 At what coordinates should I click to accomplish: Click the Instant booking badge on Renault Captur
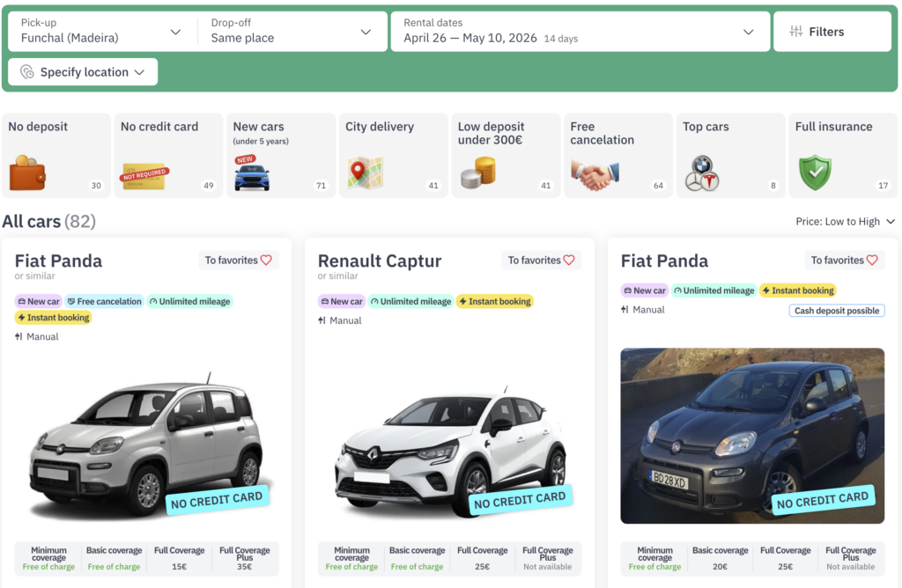pyautogui.click(x=495, y=301)
